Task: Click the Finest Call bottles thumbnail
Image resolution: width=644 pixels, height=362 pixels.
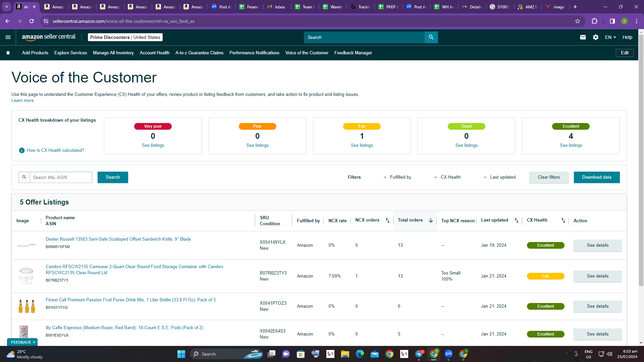Action: [27, 306]
